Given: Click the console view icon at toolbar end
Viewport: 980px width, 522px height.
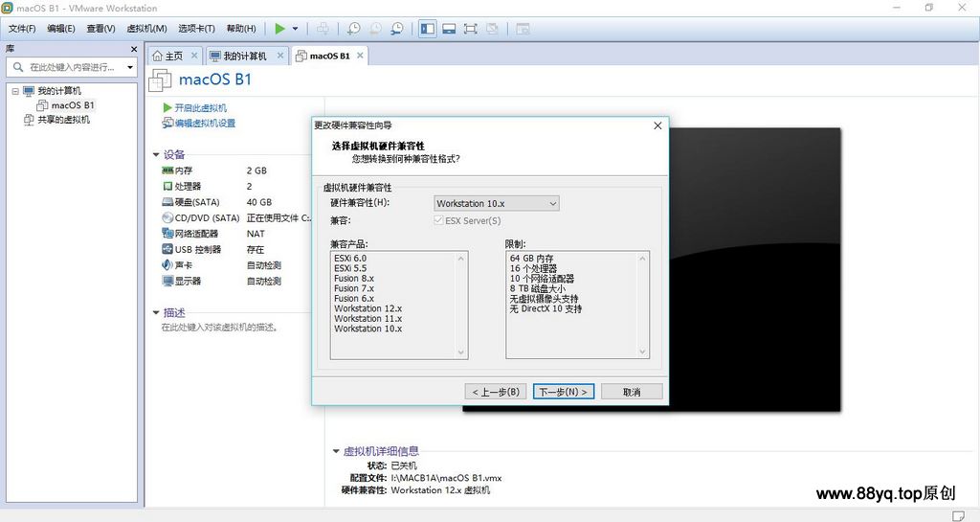Looking at the screenshot, I should click(x=523, y=28).
